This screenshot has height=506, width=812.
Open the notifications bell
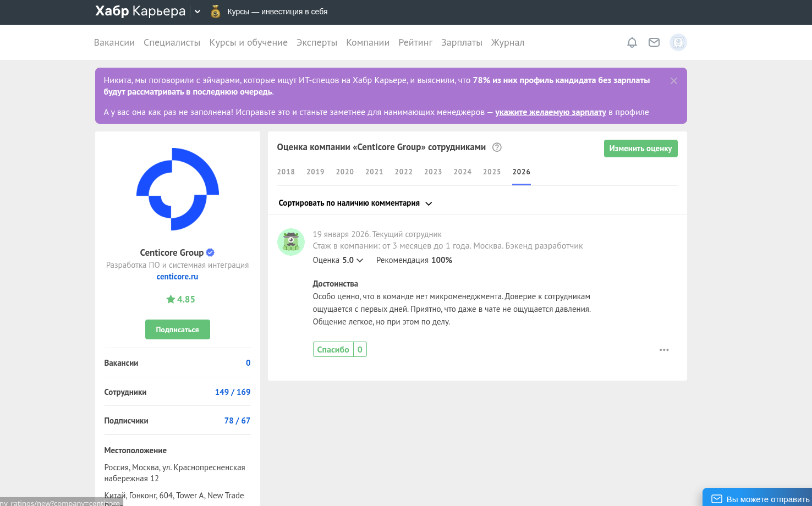[632, 42]
